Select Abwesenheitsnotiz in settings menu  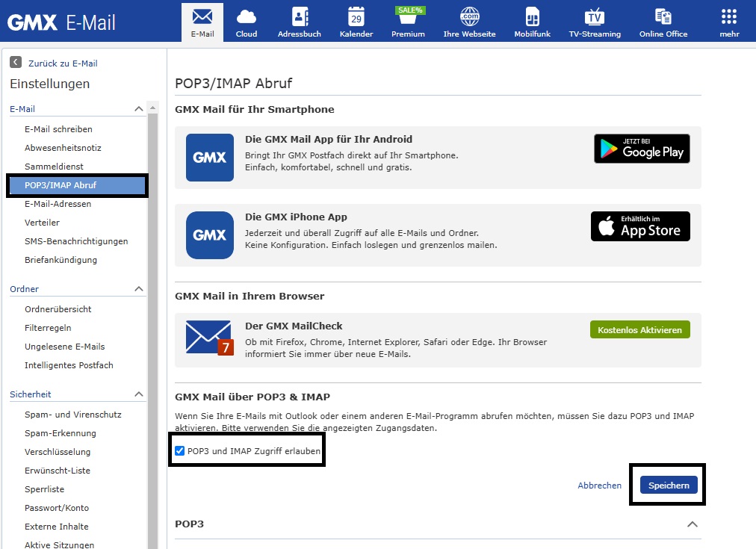[x=63, y=148]
